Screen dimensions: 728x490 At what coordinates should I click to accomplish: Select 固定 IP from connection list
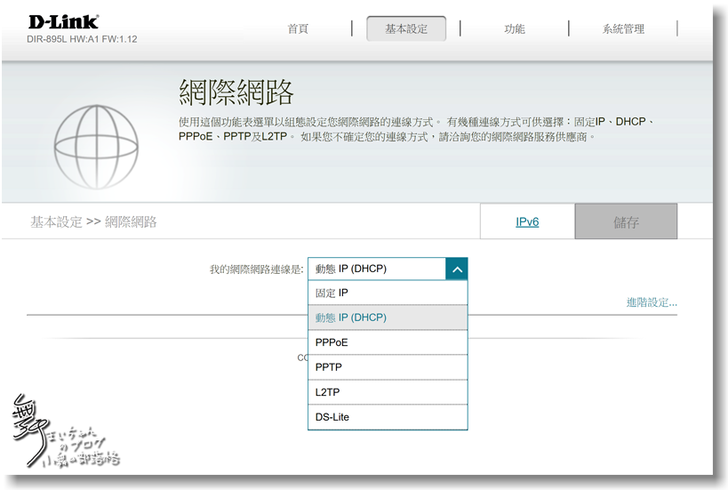pos(387,293)
